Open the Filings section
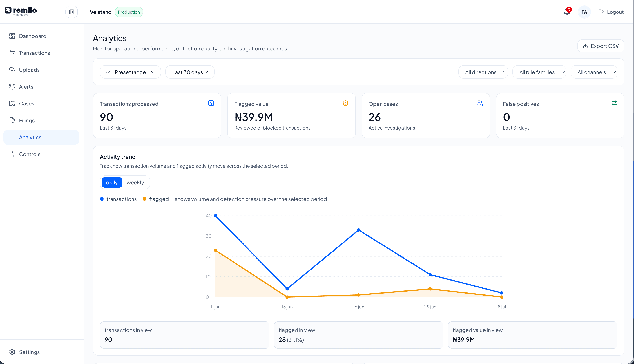The height and width of the screenshot is (364, 634). coord(41,120)
